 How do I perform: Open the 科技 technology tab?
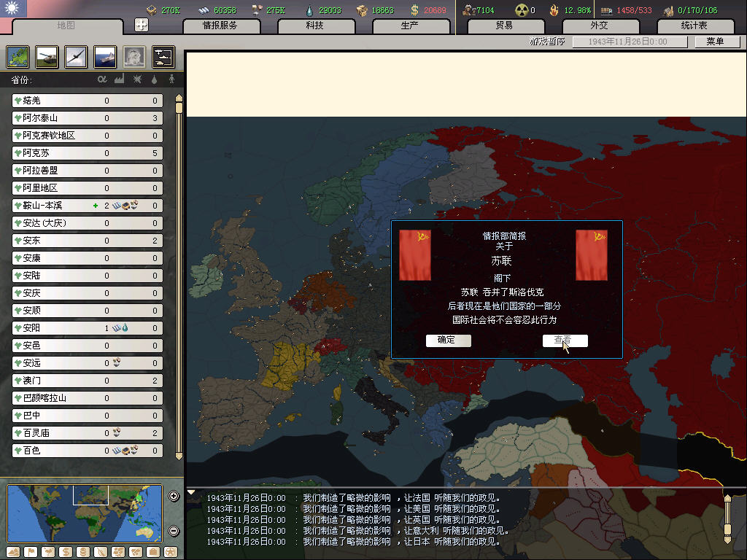tap(314, 26)
